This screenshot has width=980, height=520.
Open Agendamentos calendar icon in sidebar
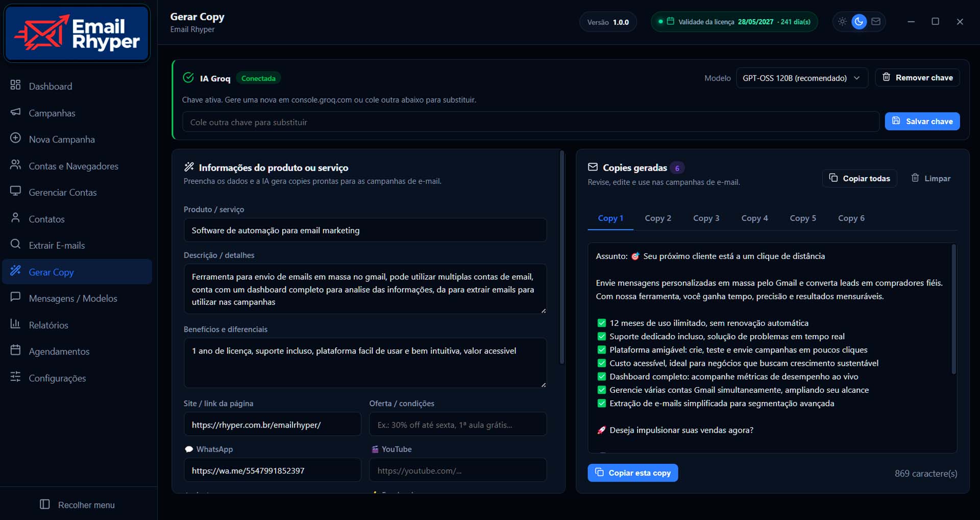tap(15, 350)
